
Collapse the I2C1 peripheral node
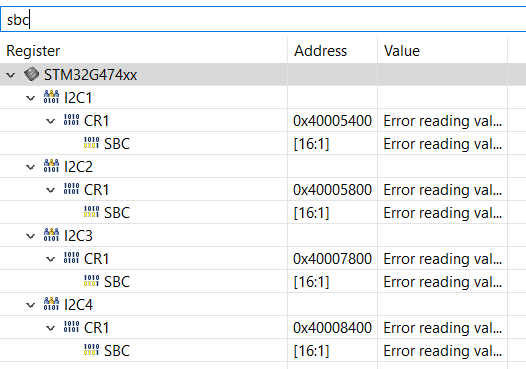[31, 98]
